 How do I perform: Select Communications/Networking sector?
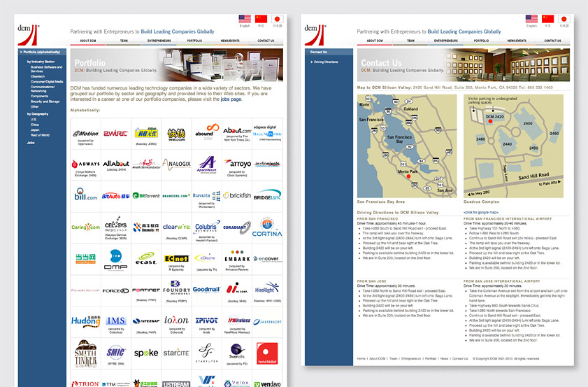pos(43,89)
